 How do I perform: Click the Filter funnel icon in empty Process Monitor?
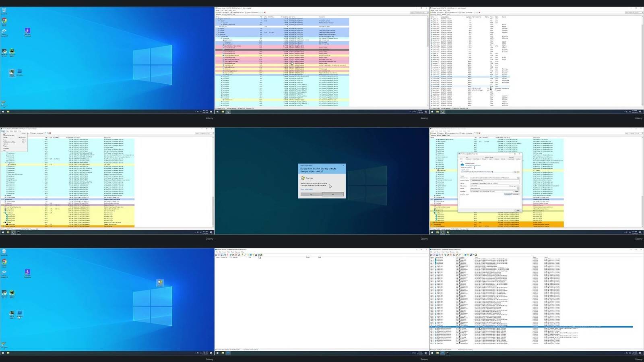point(231,255)
